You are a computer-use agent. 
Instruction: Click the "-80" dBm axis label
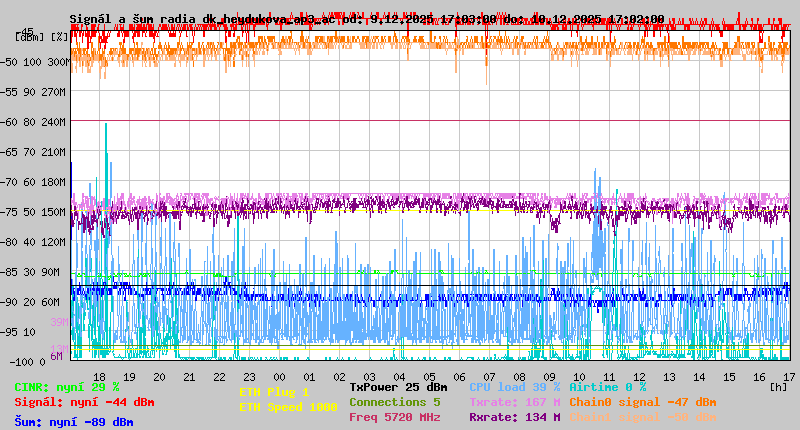pos(9,242)
